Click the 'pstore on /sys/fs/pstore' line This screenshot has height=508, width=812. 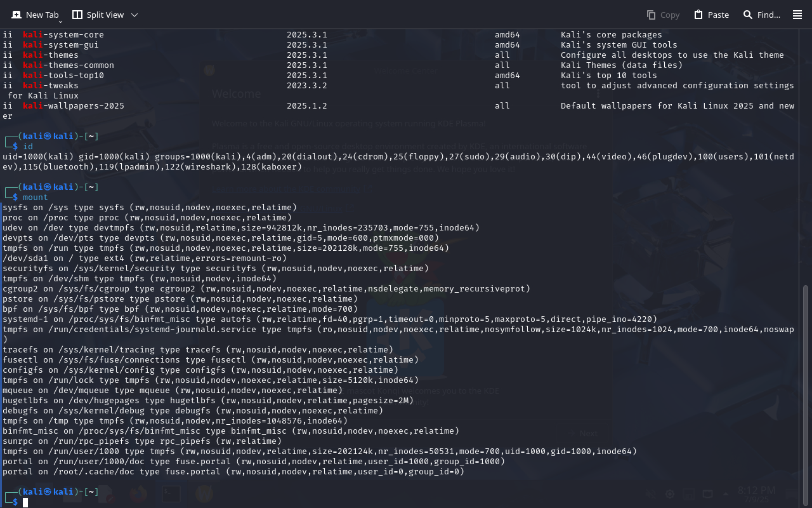coord(180,299)
